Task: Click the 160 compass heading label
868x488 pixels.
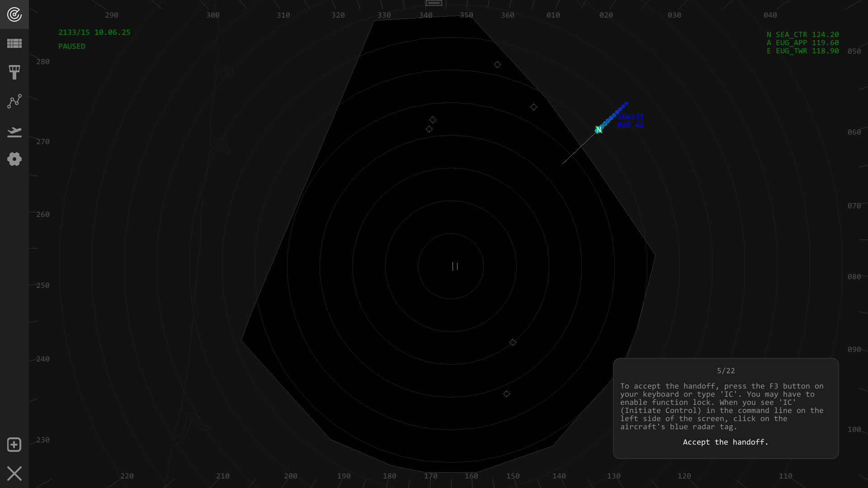Action: coord(472,476)
